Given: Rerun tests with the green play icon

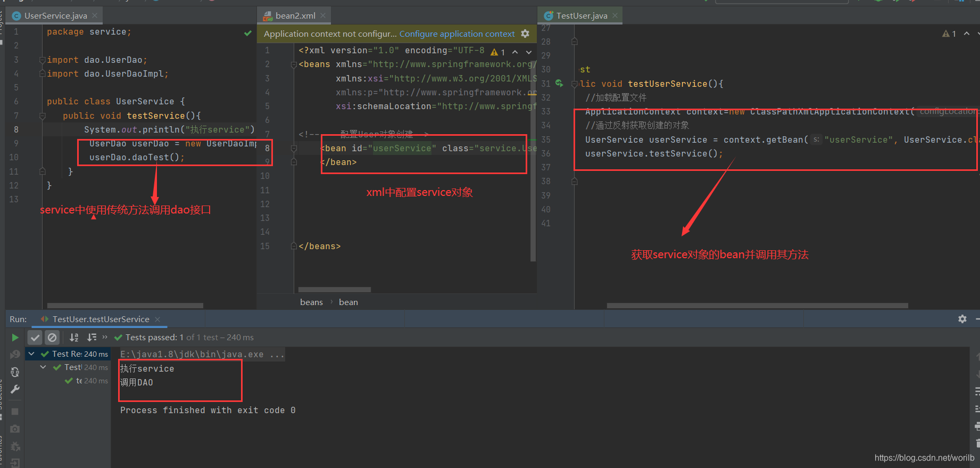Looking at the screenshot, I should point(15,337).
